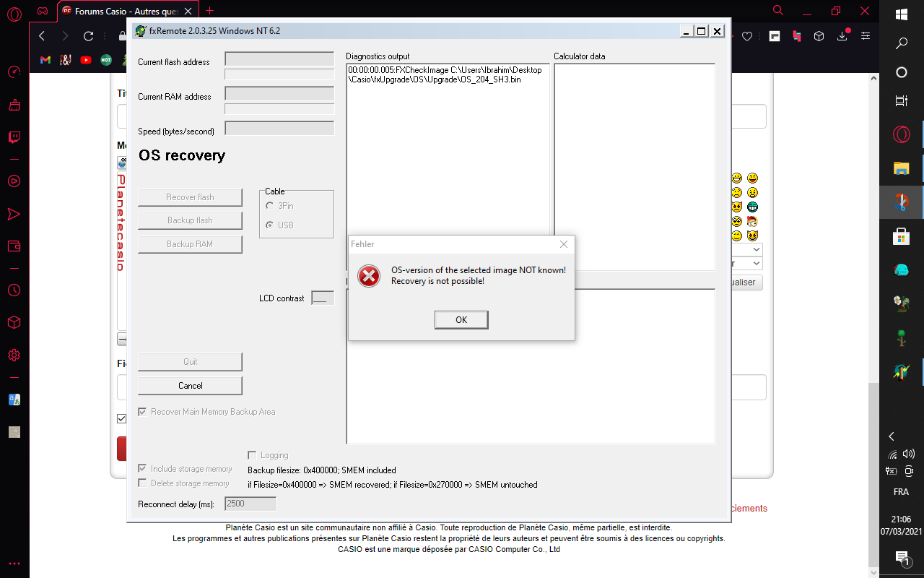Insert the Santa hat emoji
This screenshot has height=578, width=924.
(x=753, y=221)
